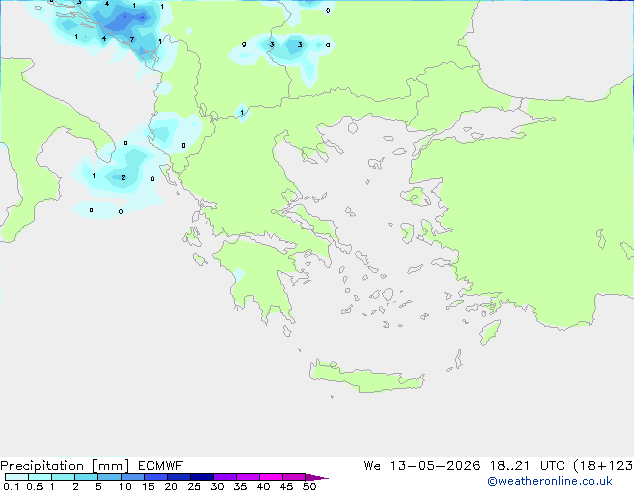Click the 15–20 mm legend color swatch
634x490 pixels.
(x=155, y=477)
